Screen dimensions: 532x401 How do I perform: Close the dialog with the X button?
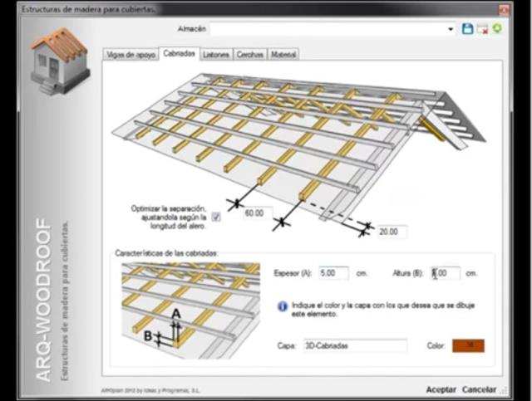pos(504,10)
